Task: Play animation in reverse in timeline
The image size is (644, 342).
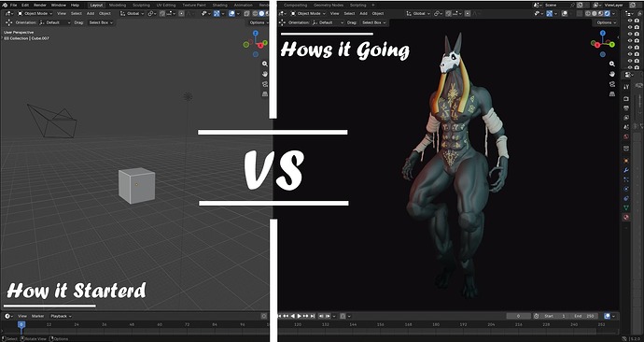Action: pos(293,316)
